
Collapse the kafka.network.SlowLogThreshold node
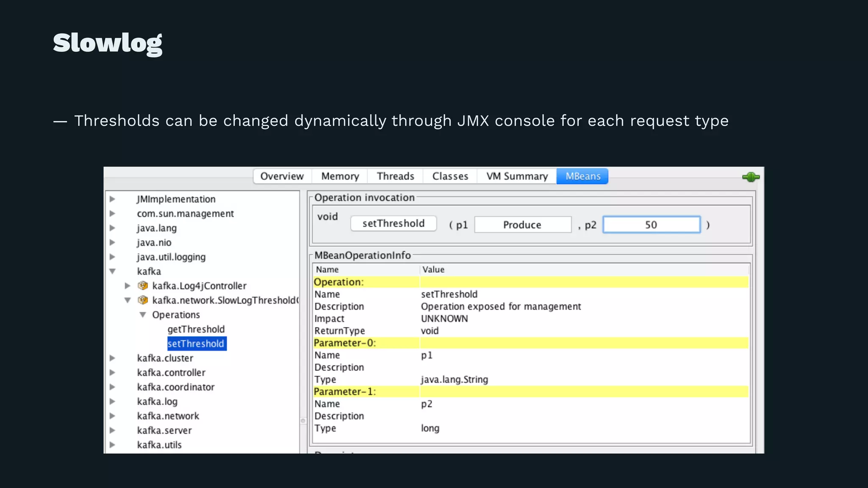[x=127, y=300]
